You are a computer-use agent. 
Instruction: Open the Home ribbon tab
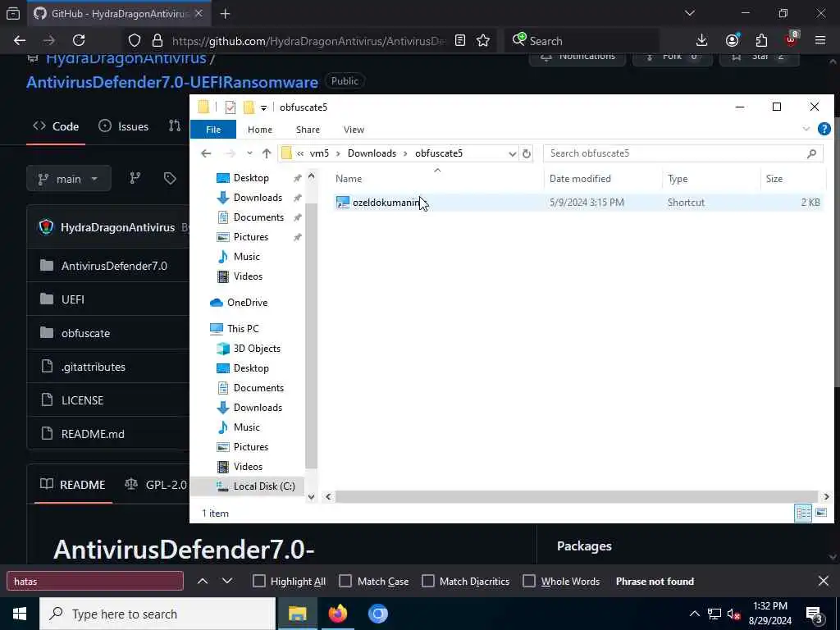(260, 130)
